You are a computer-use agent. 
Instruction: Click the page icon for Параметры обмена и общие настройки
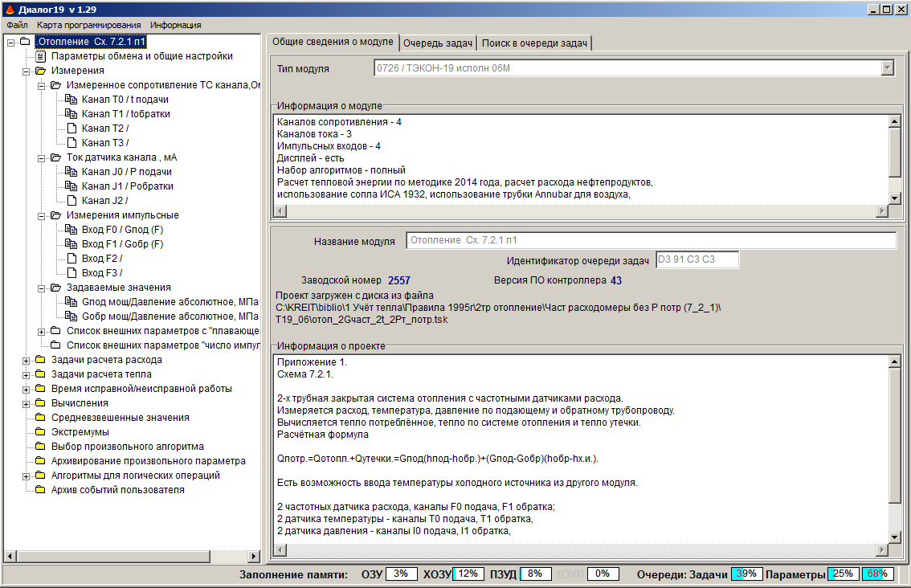pos(41,56)
